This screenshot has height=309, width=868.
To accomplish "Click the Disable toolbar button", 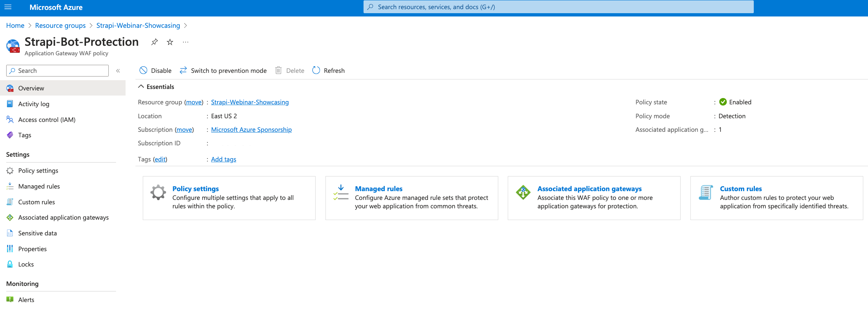I will [156, 71].
